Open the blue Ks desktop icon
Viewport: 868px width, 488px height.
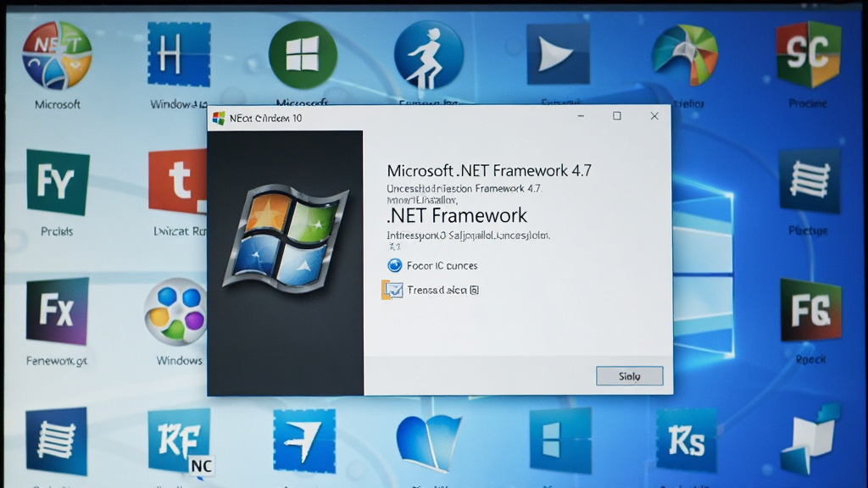pos(687,441)
